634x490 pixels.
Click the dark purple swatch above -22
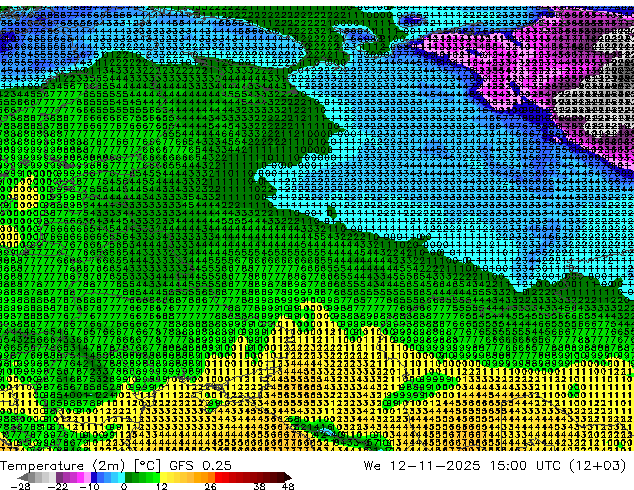pyautogui.click(x=59, y=477)
